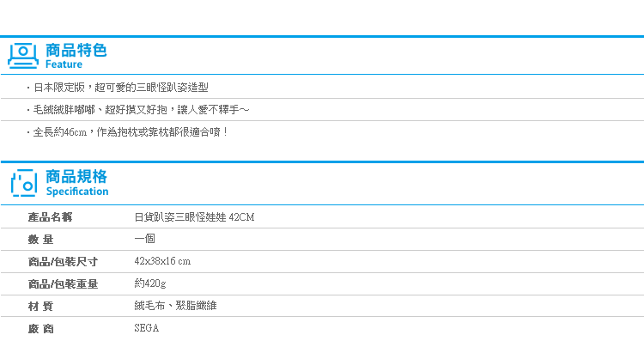Click the Feature section camera icon
644x341 pixels.
(x=23, y=56)
